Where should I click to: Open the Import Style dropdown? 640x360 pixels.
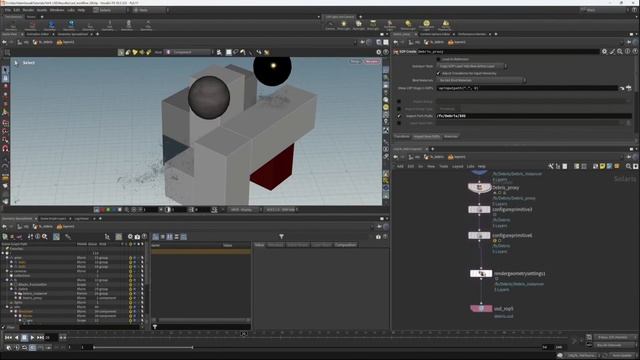coord(472,66)
